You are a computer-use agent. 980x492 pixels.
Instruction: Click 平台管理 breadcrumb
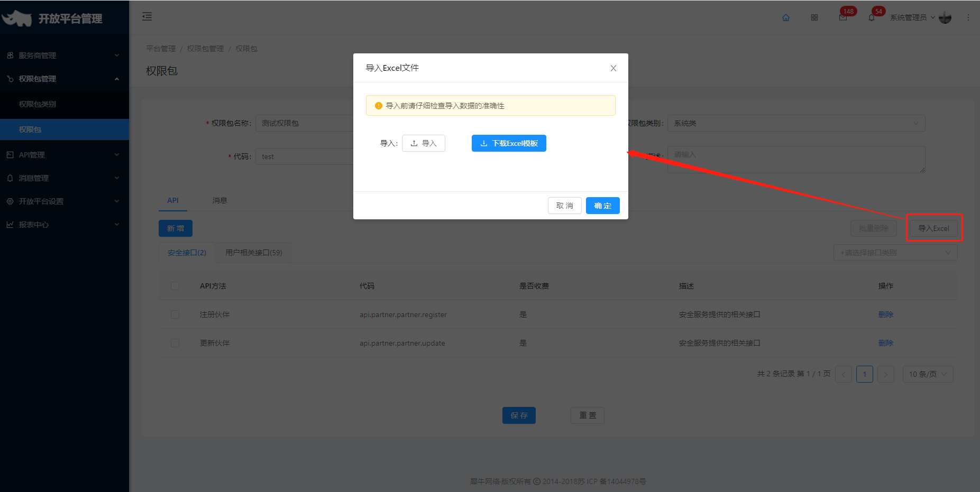pyautogui.click(x=161, y=49)
